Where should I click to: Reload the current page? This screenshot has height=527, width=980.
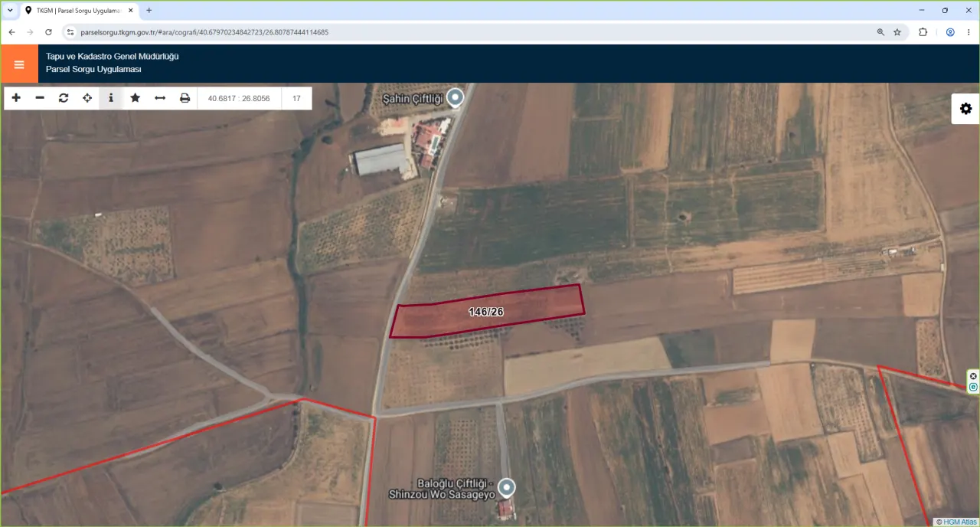(x=48, y=32)
